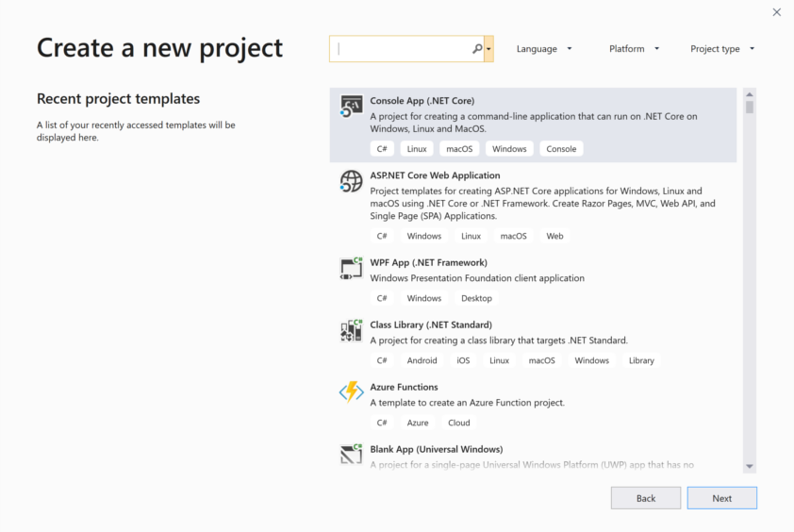Click the scrollbar up arrow in template list
This screenshot has width=794, height=532.
point(750,94)
